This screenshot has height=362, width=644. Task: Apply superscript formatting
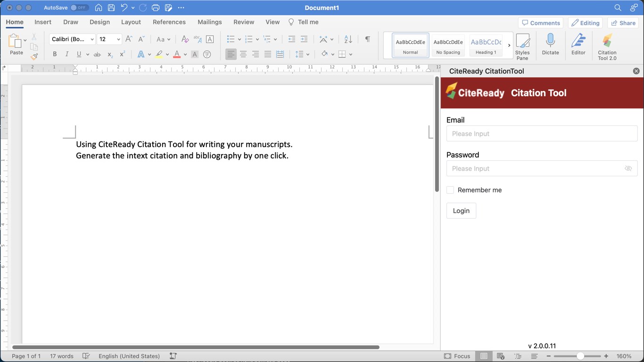pos(122,54)
